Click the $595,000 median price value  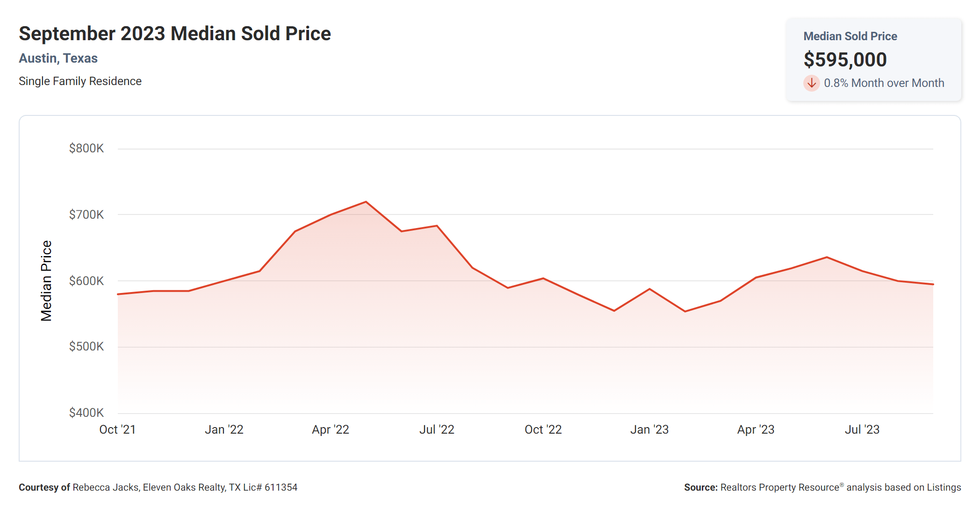point(845,59)
